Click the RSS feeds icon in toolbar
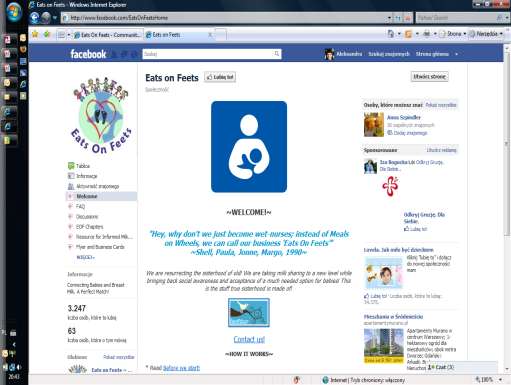The width and height of the screenshot is (511, 385). [x=408, y=34]
